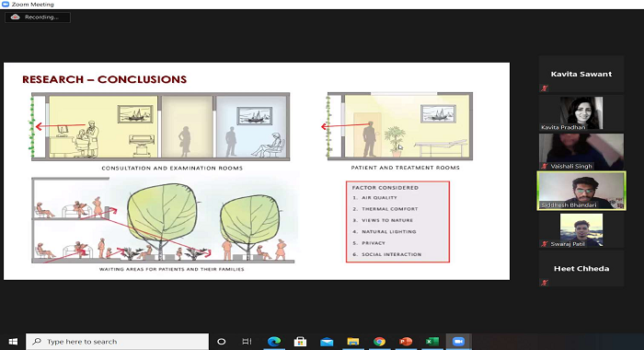Screen dimensions: 644x350
Task: Focus the taskbar search box
Action: tap(117, 342)
